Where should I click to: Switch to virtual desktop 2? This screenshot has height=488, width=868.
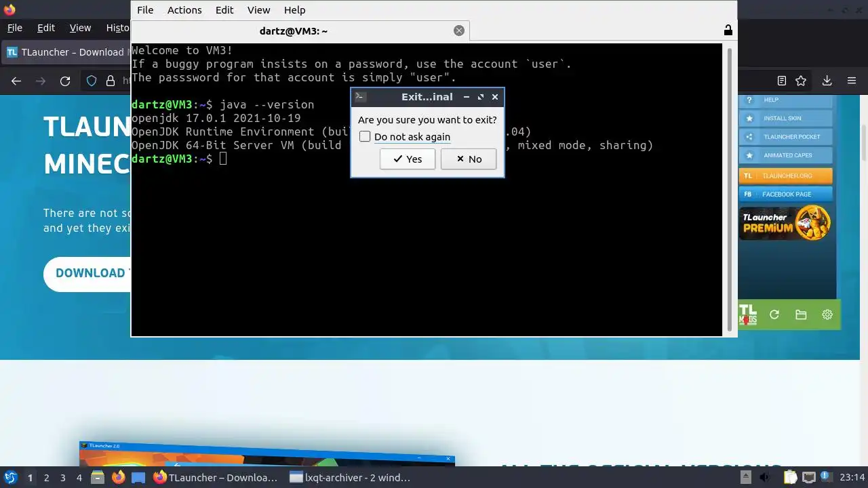(x=46, y=478)
